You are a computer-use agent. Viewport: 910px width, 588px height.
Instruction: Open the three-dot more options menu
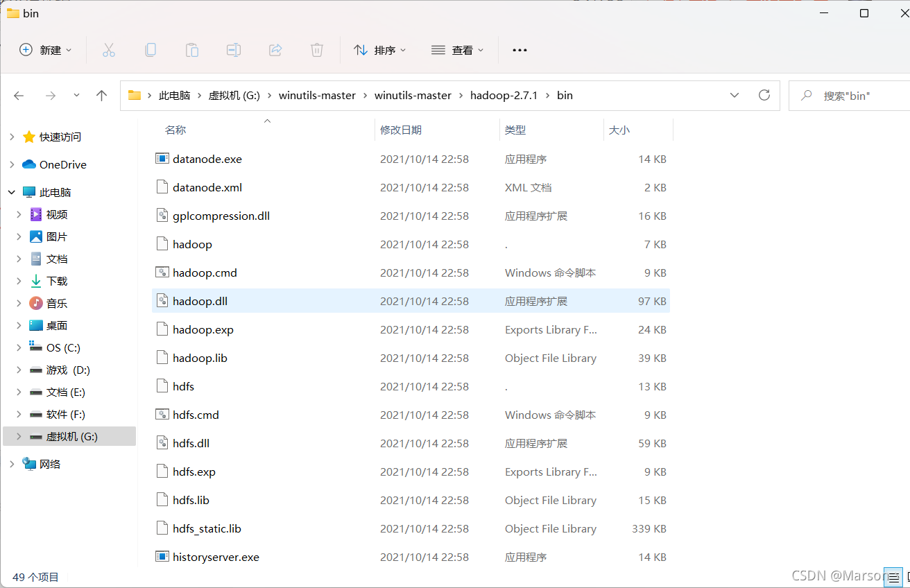tap(520, 50)
